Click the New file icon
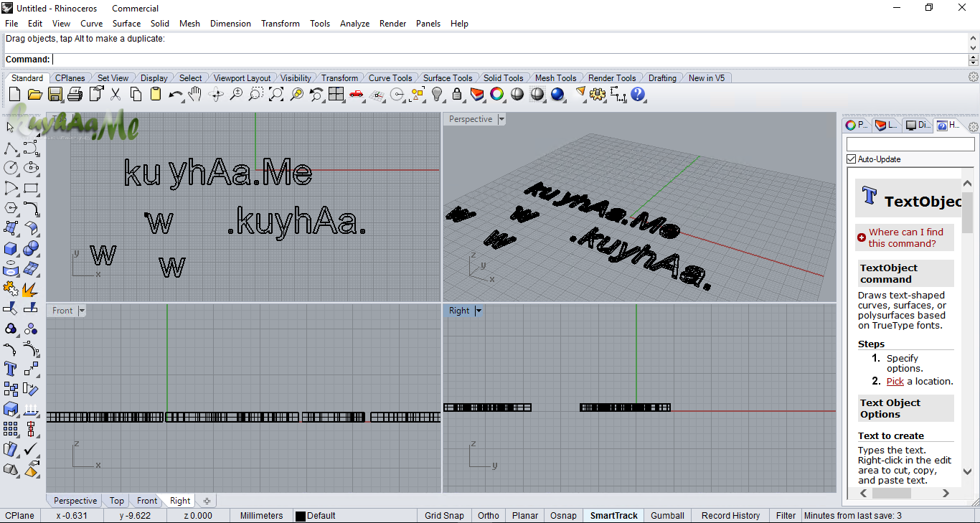980x523 pixels. pos(15,94)
